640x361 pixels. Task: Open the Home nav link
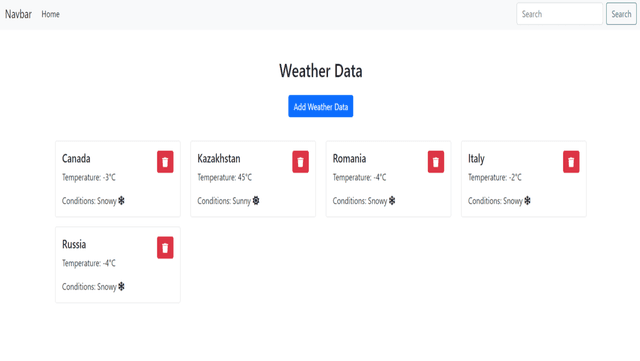point(51,14)
